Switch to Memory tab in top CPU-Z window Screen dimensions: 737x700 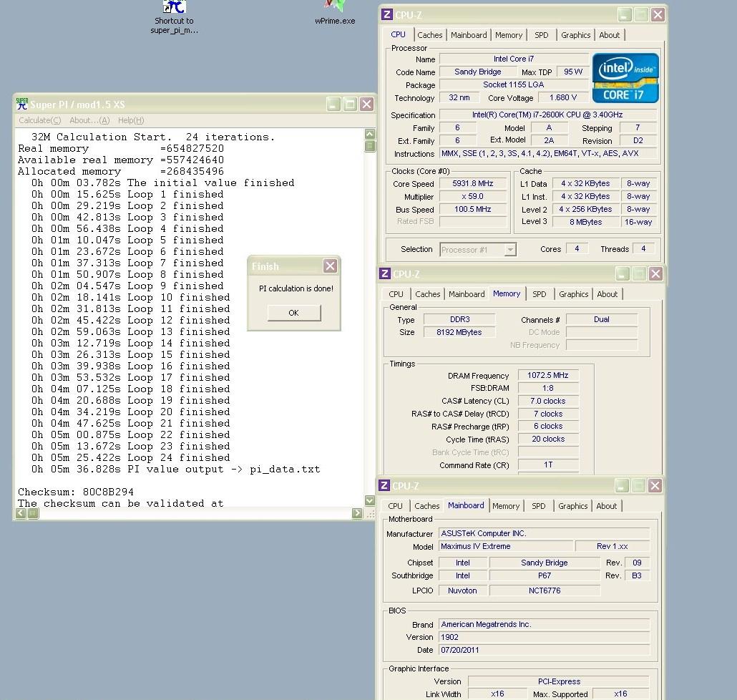click(x=509, y=35)
